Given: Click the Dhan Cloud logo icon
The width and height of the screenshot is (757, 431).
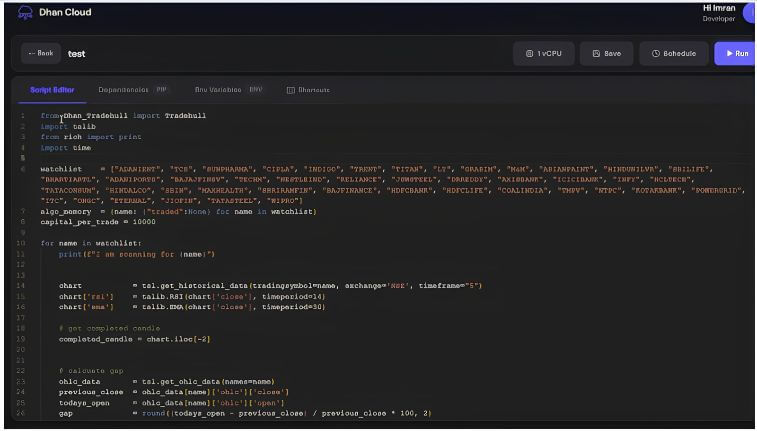Looking at the screenshot, I should 25,13.
